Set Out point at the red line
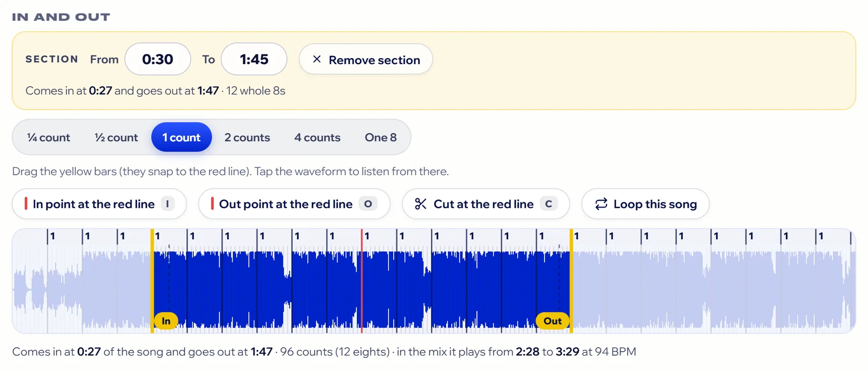Viewport: 868px width, 372px height. (294, 204)
